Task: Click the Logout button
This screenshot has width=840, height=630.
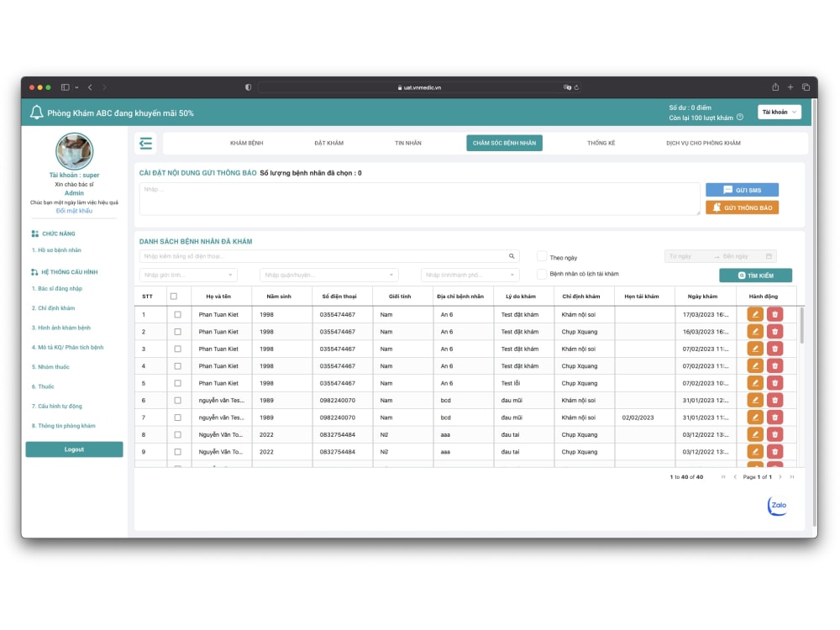Action: coord(74,449)
